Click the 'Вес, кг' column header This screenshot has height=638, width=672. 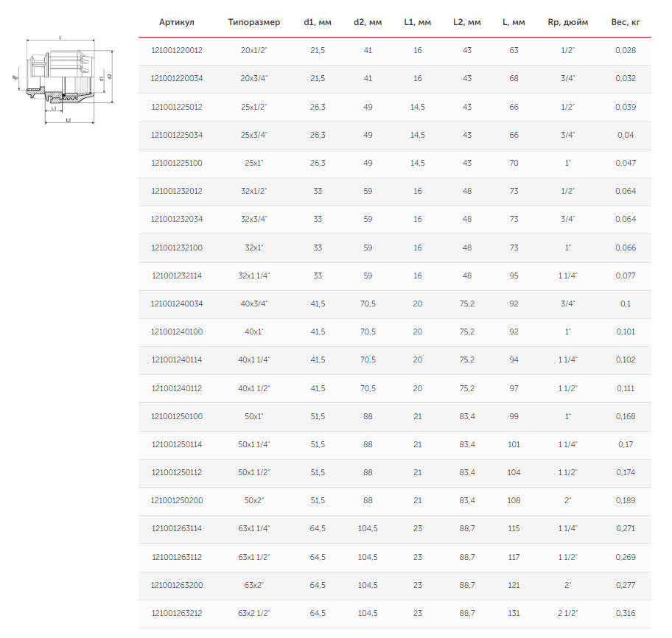click(626, 22)
